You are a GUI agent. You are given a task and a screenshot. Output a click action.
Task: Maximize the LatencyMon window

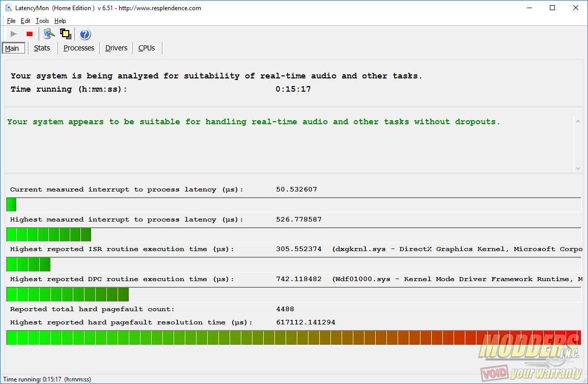pyautogui.click(x=552, y=8)
